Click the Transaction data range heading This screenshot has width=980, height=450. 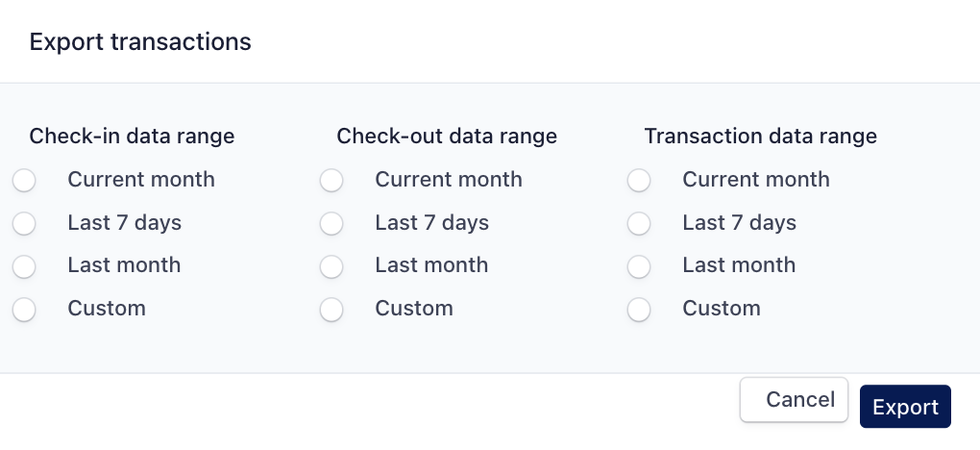760,137
